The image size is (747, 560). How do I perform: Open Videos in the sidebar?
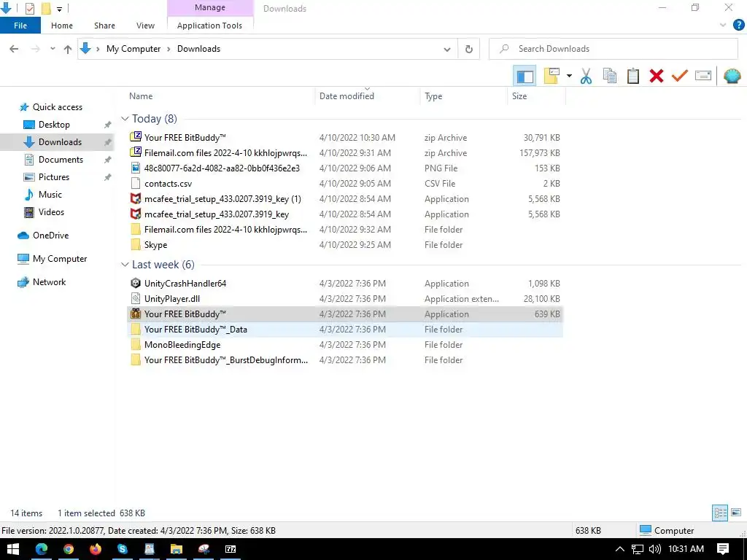point(51,212)
